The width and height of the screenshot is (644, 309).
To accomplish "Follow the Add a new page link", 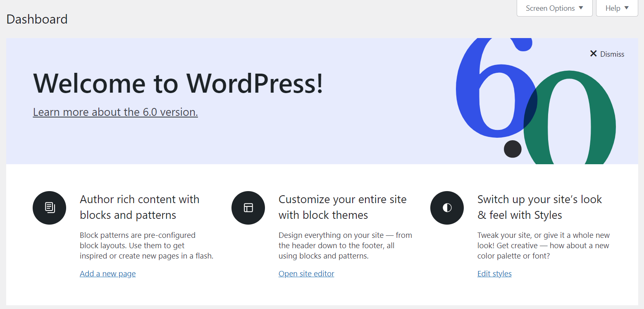I will (x=107, y=273).
